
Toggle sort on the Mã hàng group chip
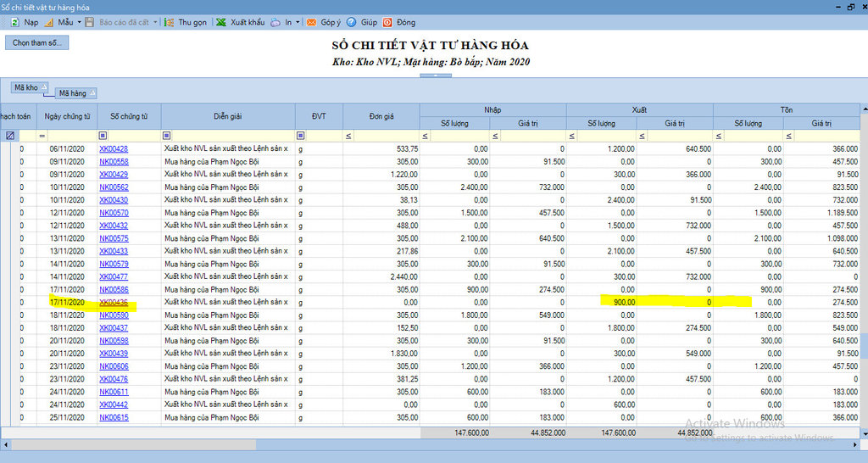pyautogui.click(x=77, y=93)
